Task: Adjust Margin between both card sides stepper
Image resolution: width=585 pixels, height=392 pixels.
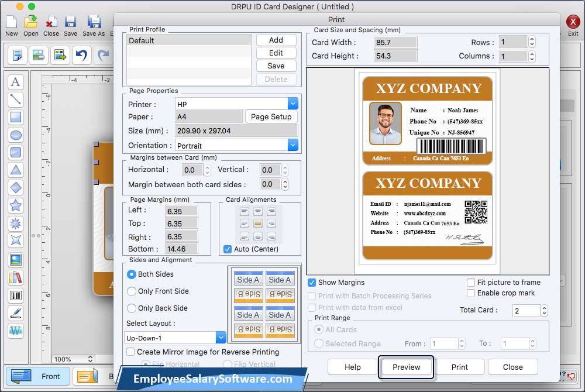Action: click(285, 184)
